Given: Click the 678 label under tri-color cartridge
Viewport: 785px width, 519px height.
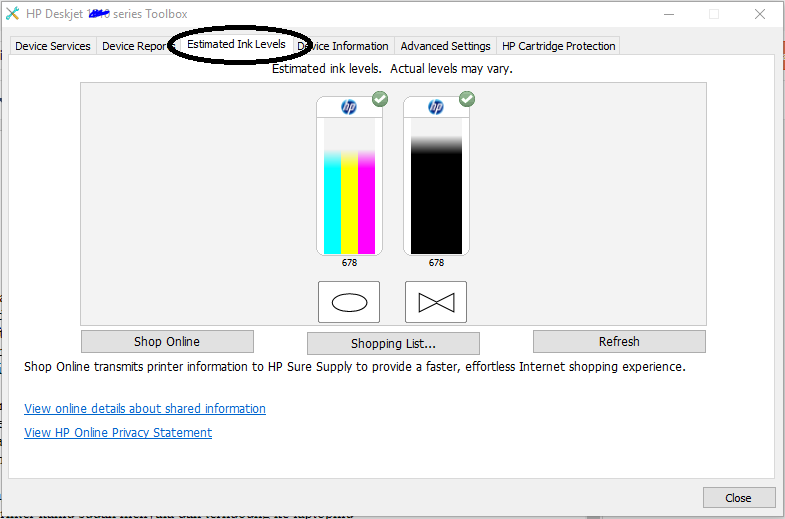Looking at the screenshot, I should 349,263.
